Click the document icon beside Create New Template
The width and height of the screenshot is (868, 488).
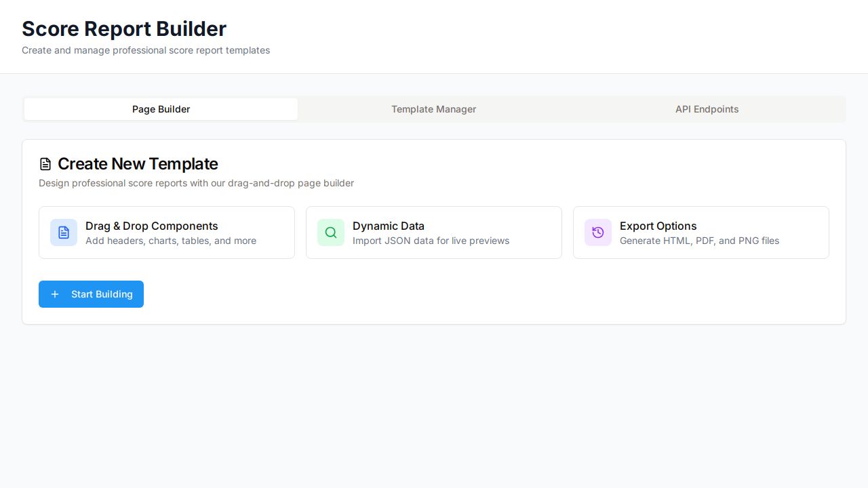[45, 164]
